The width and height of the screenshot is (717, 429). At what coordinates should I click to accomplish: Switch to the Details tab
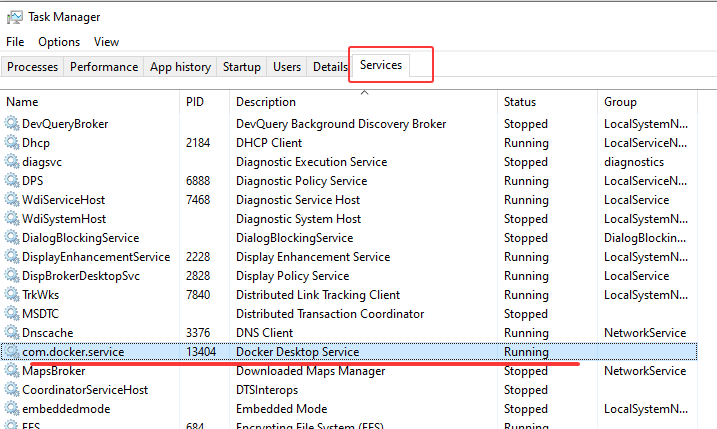click(330, 67)
